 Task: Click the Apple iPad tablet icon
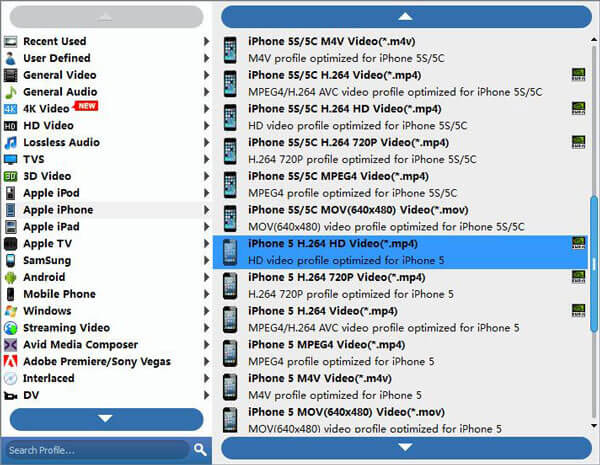(11, 227)
